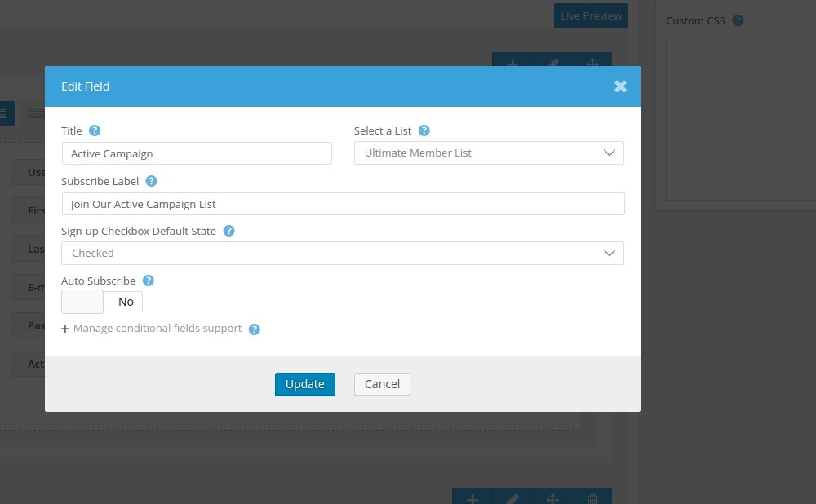This screenshot has width=816, height=504.
Task: Click the plus icon in bottom row toolbar
Action: click(x=472, y=498)
